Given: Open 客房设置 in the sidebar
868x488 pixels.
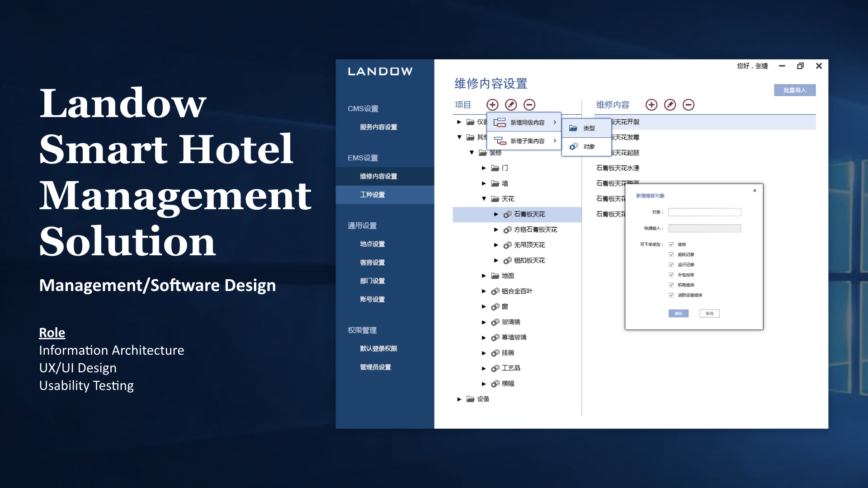Looking at the screenshot, I should click(x=373, y=263).
